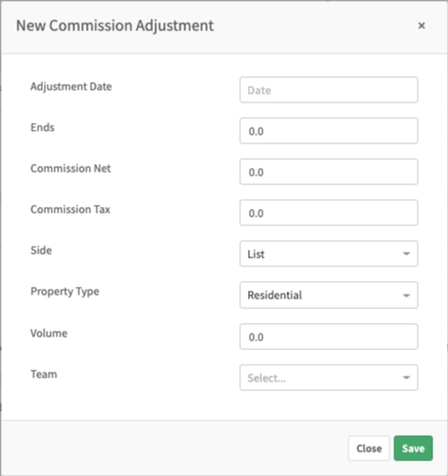Click the Property Type label text
The image size is (448, 476).
coord(64,292)
